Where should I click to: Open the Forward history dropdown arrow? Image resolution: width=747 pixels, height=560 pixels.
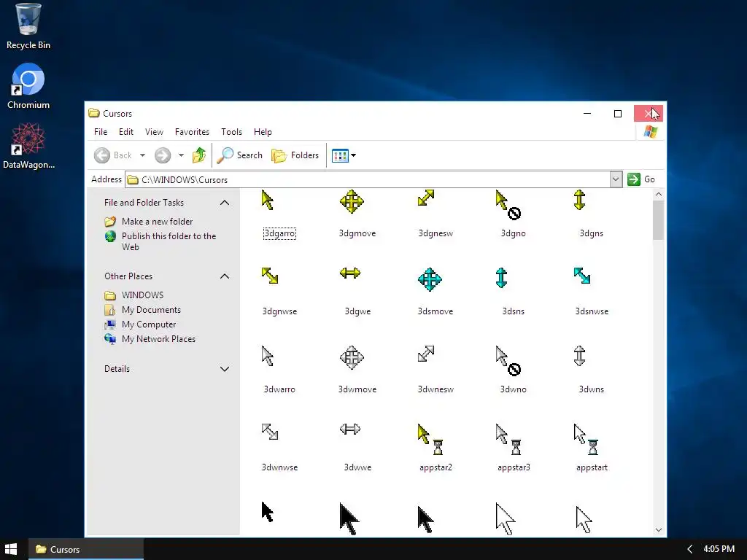click(x=181, y=155)
